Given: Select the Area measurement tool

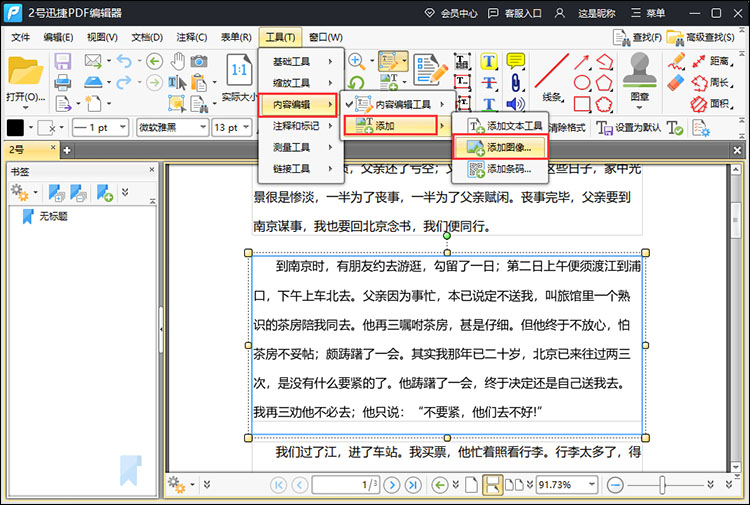Looking at the screenshot, I should point(713,103).
